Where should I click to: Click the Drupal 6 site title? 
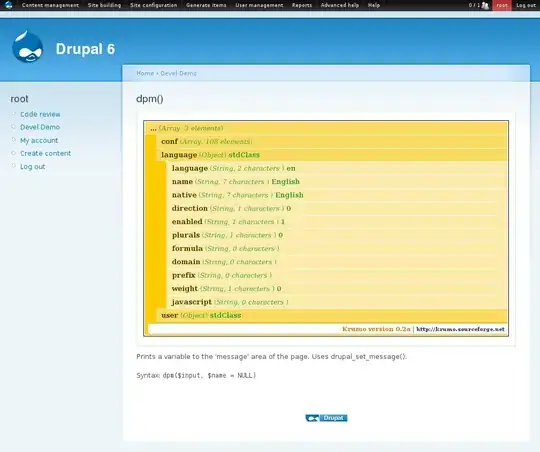point(85,49)
